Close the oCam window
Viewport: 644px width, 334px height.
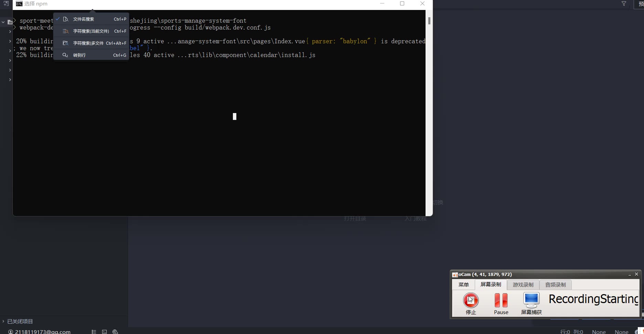click(636, 274)
